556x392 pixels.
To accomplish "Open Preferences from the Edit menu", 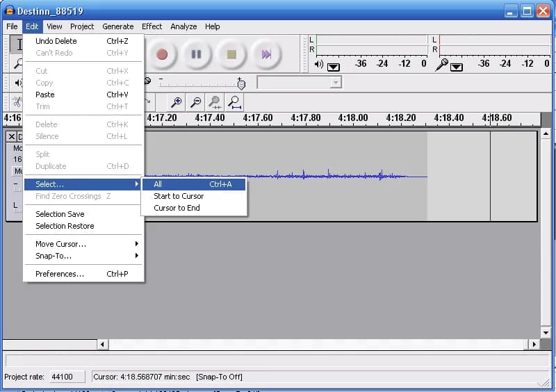I will 83,274.
